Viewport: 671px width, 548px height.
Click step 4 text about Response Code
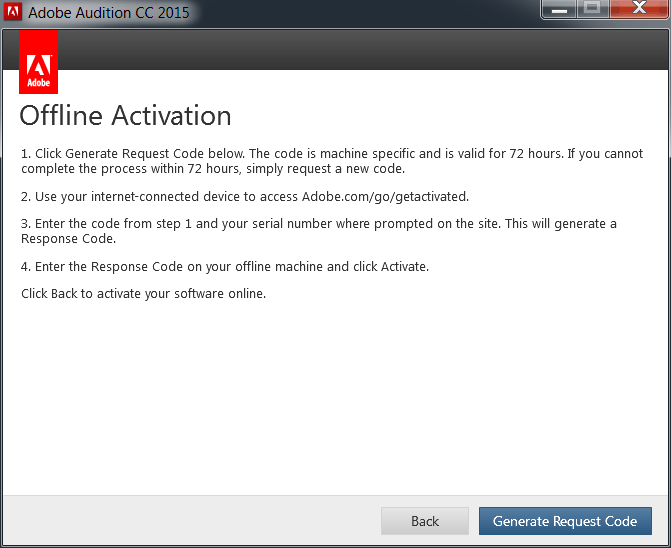point(225,267)
